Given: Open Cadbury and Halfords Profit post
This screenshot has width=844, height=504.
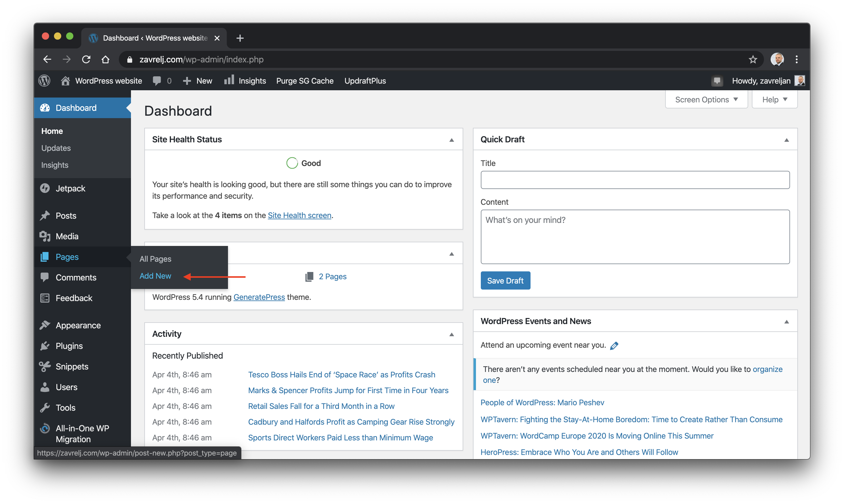Looking at the screenshot, I should coord(351,422).
